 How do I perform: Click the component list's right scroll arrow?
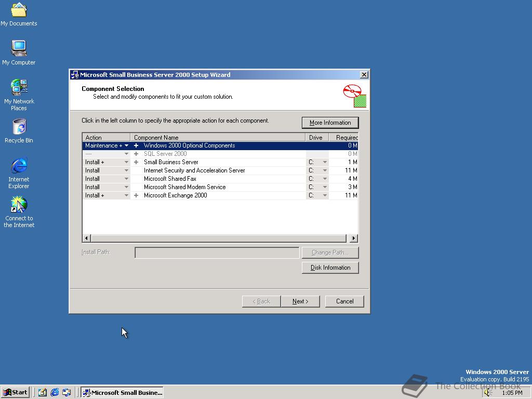coord(354,238)
